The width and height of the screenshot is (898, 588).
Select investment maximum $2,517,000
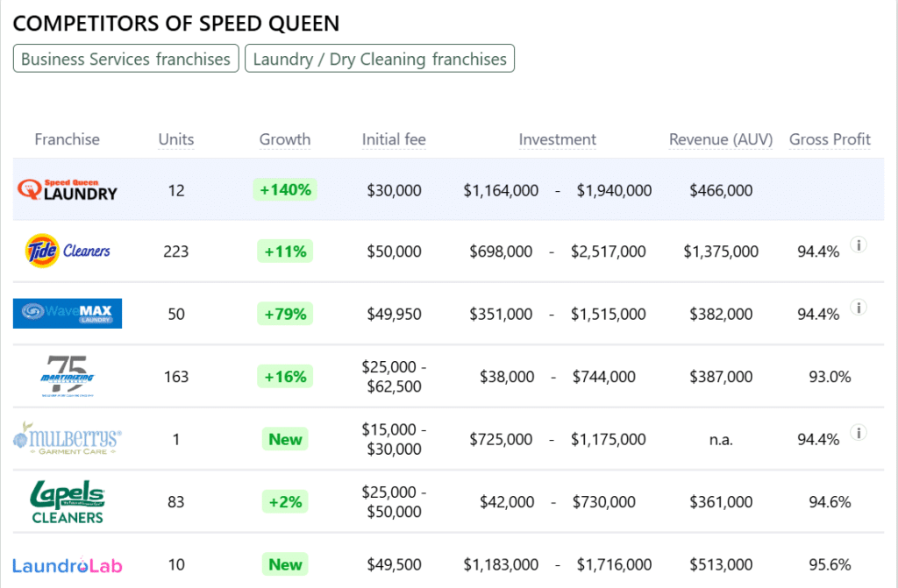(x=609, y=251)
